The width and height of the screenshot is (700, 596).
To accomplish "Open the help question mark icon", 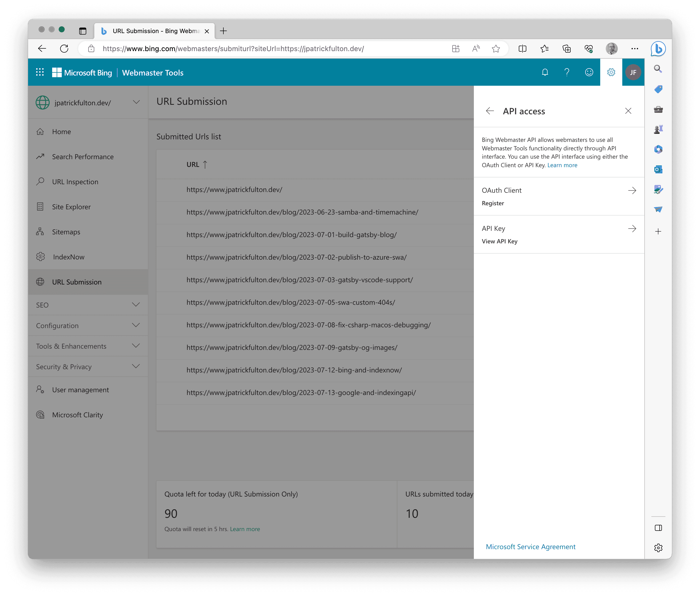I will [567, 72].
